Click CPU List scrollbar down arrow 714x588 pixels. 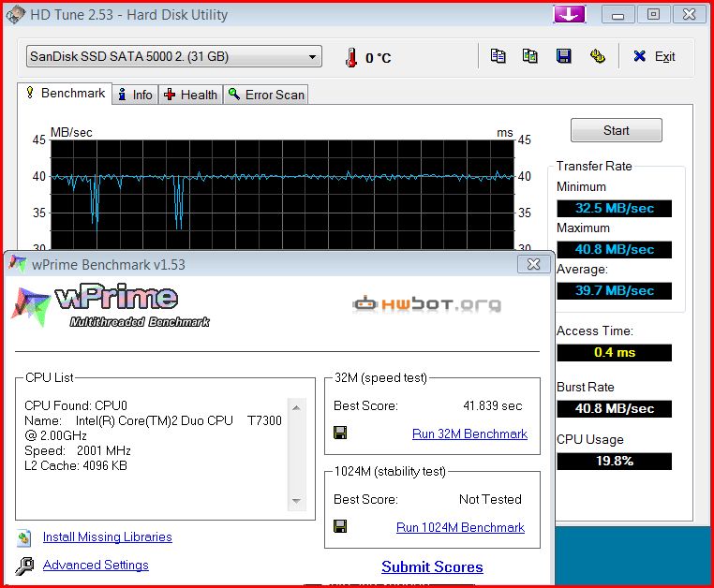(x=296, y=501)
